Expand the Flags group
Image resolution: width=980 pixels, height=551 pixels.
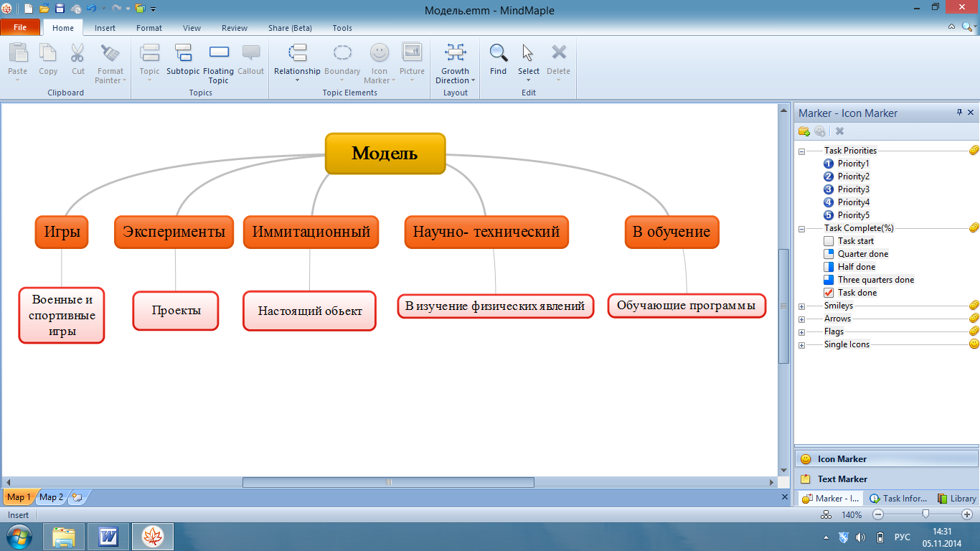click(x=802, y=332)
